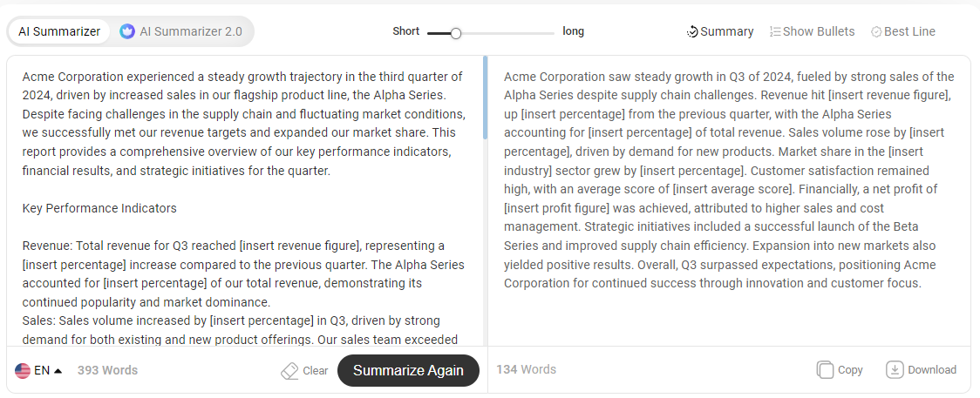Enable Show Bullets output mode

coord(812,32)
